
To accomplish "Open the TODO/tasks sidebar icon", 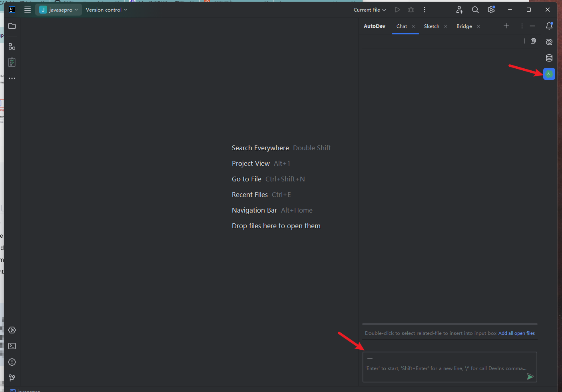I will click(12, 62).
